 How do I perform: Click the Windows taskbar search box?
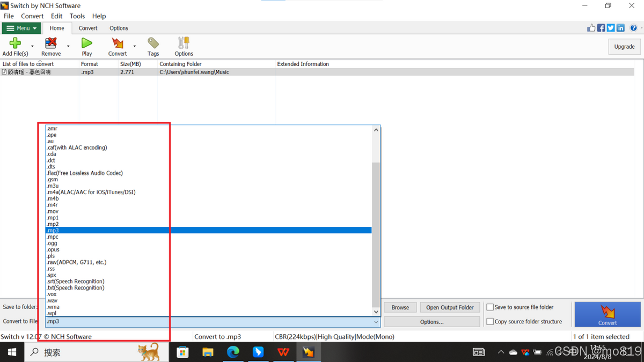pos(97,352)
